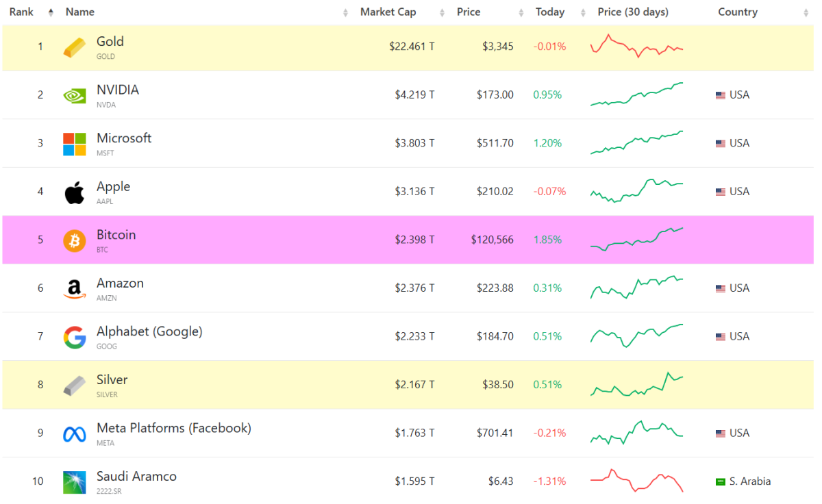Click the -0.21% Meta daily change
822x504 pixels.
point(550,433)
